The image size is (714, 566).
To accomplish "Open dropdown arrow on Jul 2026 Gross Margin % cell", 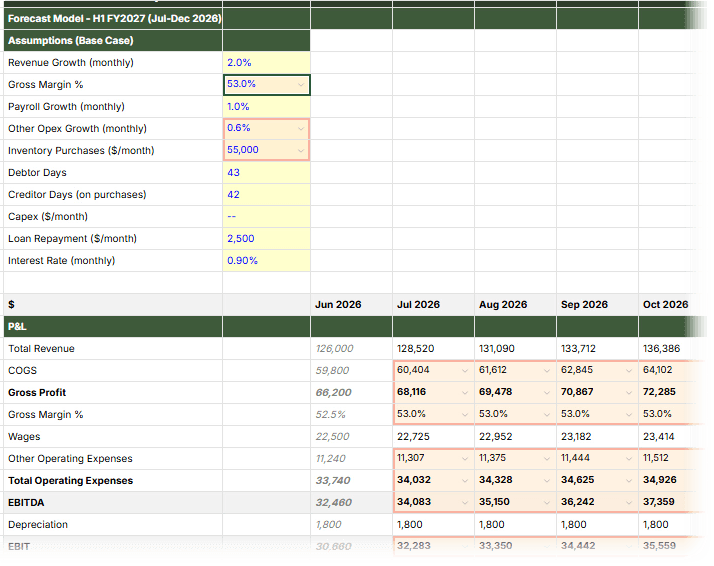I will click(464, 415).
